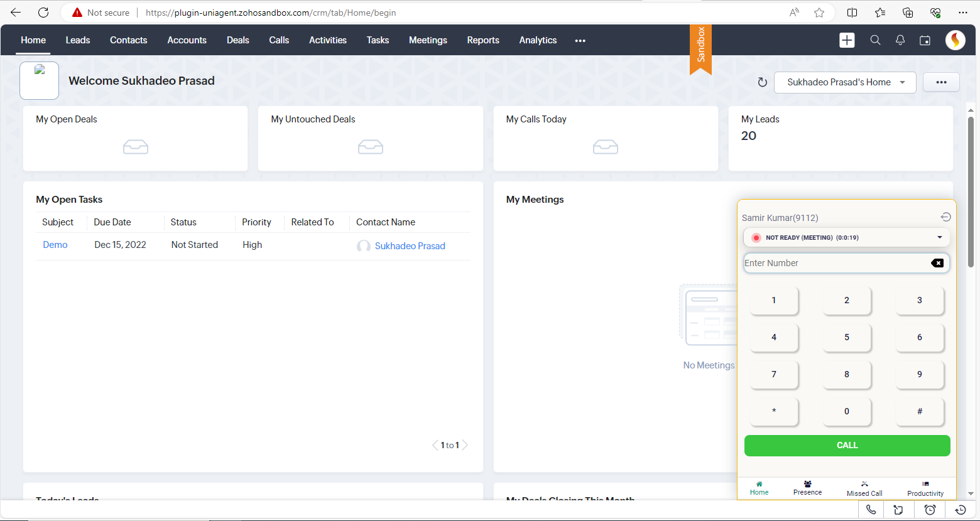This screenshot has height=521, width=980.
Task: Click green CALL button
Action: [x=847, y=445]
